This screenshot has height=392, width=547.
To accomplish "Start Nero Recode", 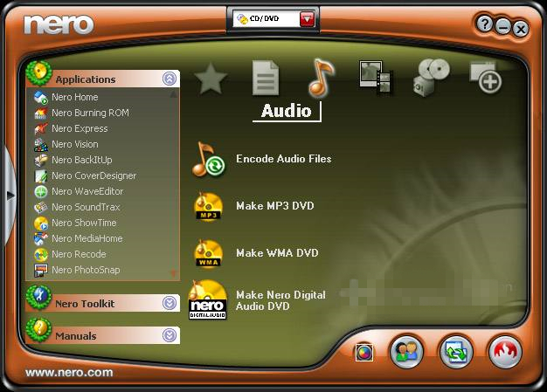I will tap(79, 254).
